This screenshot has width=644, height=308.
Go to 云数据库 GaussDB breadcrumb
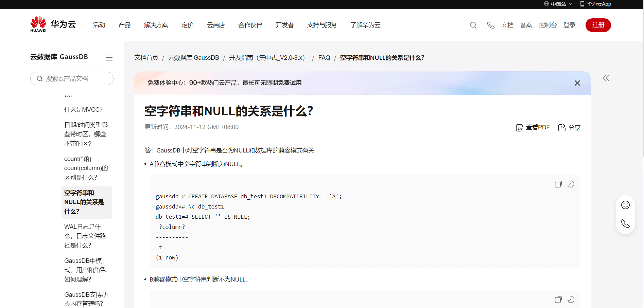pyautogui.click(x=194, y=58)
